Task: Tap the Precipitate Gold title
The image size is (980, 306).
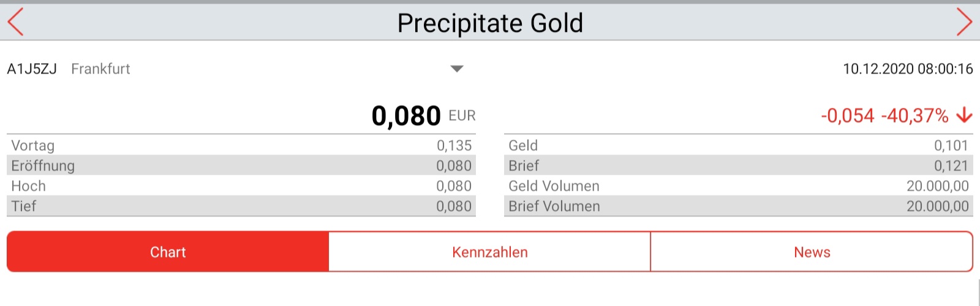Action: (x=490, y=23)
